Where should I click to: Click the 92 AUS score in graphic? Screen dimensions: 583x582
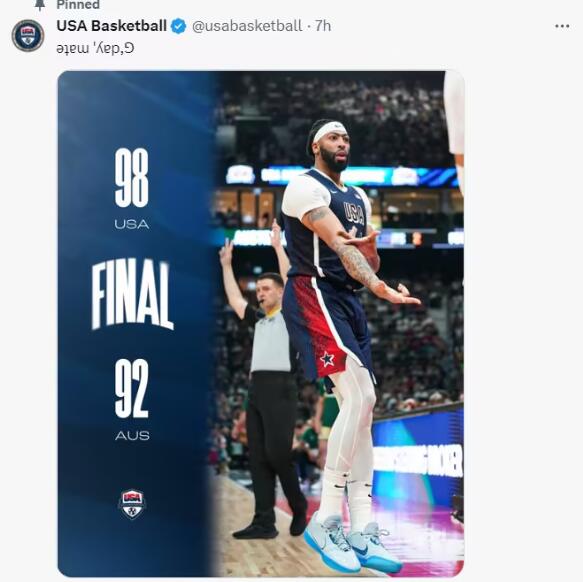point(132,400)
